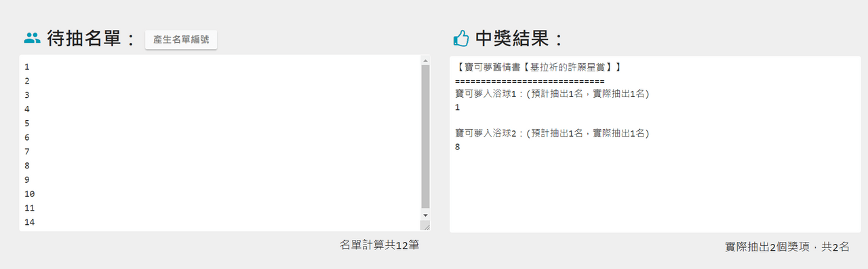Click entry 8 in the name list
The height and width of the screenshot is (269, 868).
point(26,166)
